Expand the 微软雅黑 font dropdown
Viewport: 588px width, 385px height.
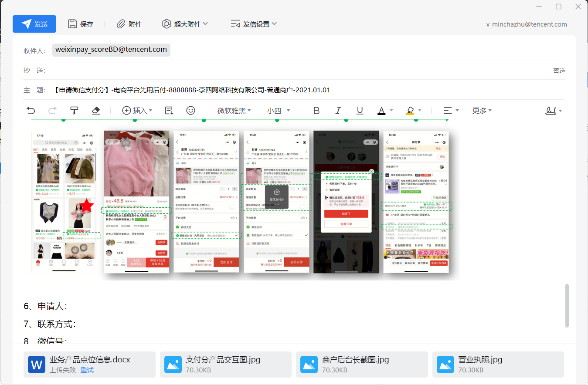234,111
